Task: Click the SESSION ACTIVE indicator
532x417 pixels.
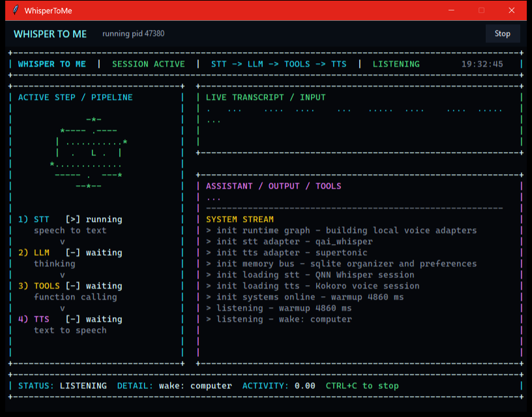Action: (x=148, y=64)
